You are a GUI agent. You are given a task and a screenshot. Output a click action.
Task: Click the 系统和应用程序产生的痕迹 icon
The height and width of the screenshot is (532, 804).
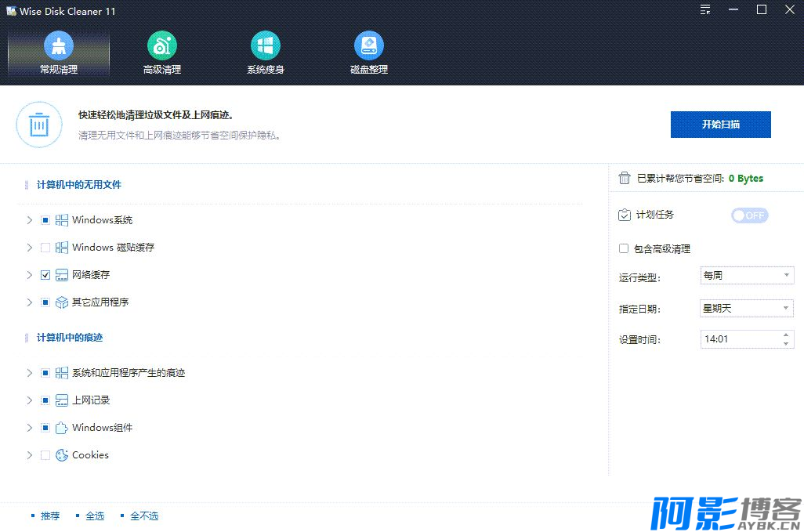click(62, 373)
